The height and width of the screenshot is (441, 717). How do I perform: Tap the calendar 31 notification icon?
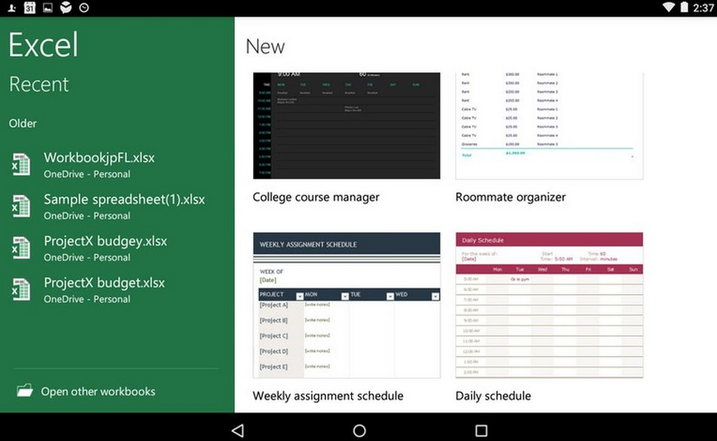[x=30, y=7]
